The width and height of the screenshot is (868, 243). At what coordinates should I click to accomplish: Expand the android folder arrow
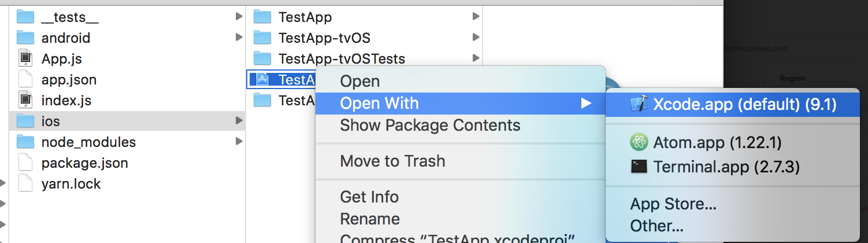click(x=239, y=38)
